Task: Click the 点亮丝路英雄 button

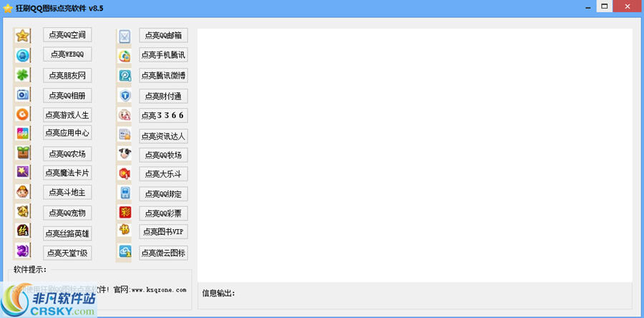Action: click(x=67, y=233)
